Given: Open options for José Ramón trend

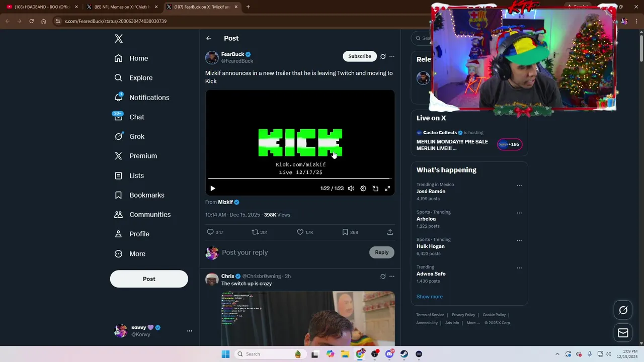Looking at the screenshot, I should pos(519,186).
